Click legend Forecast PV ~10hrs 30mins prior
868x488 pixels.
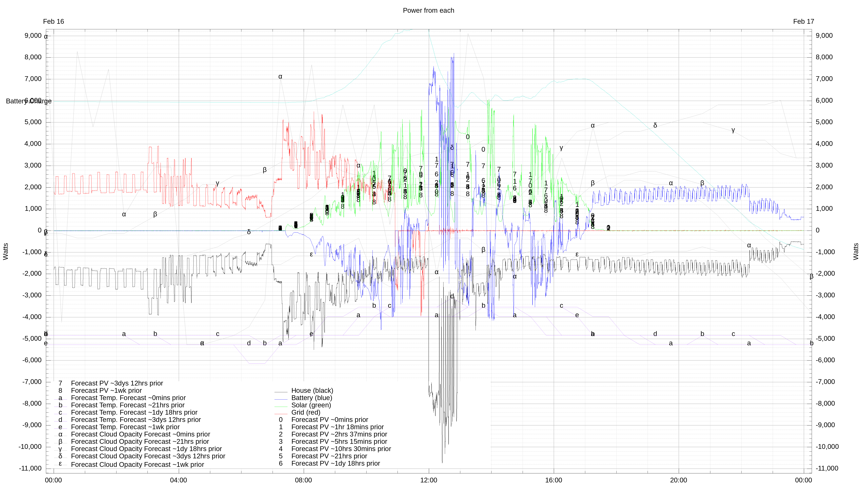coord(341,449)
